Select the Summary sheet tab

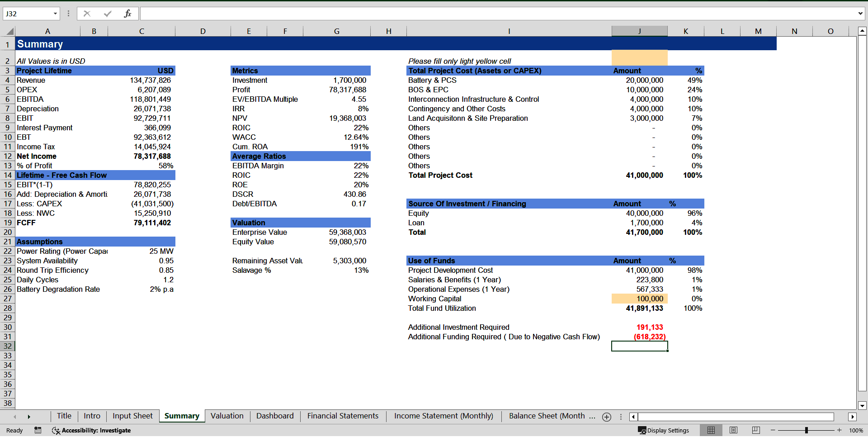click(x=182, y=416)
